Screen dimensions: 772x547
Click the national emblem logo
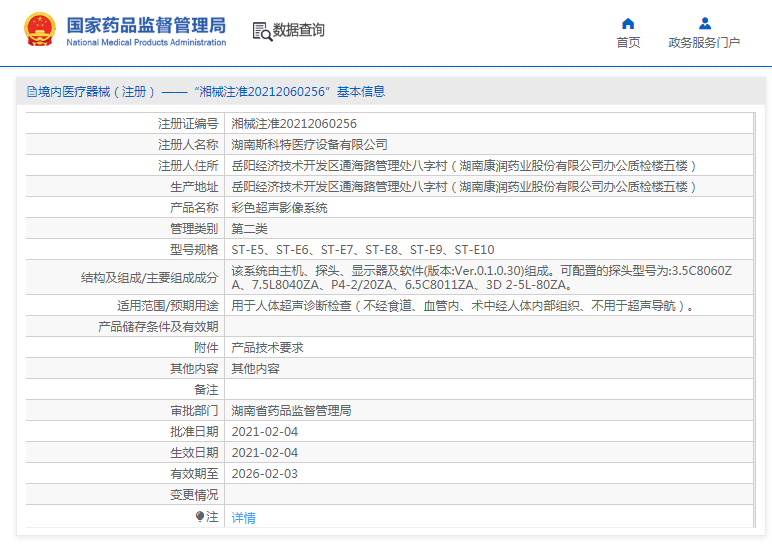tap(40, 30)
